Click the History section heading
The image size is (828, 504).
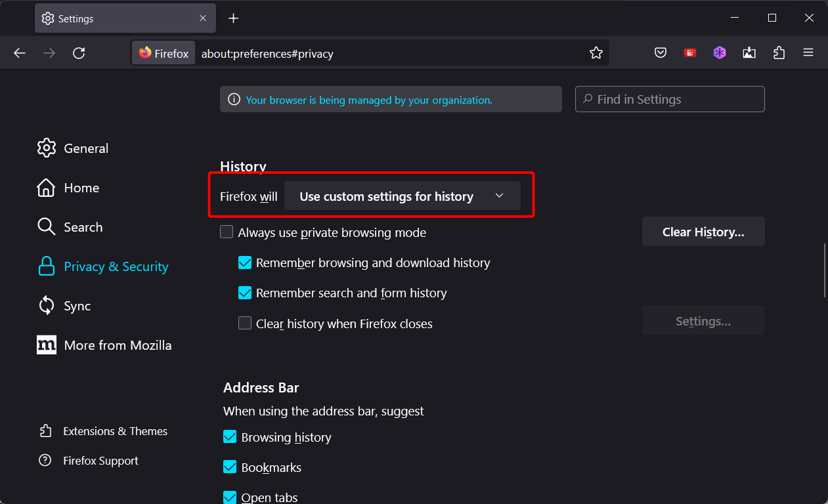pos(243,167)
